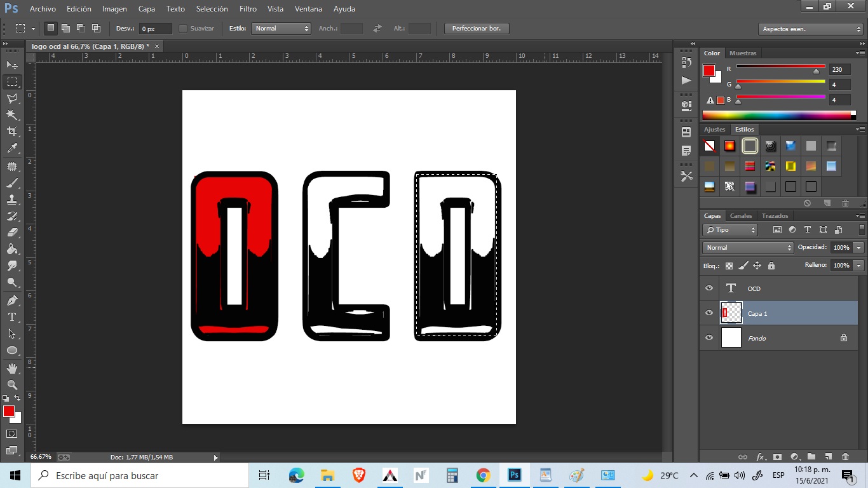The image size is (868, 488).
Task: Toggle lock position
Action: pos(757,266)
